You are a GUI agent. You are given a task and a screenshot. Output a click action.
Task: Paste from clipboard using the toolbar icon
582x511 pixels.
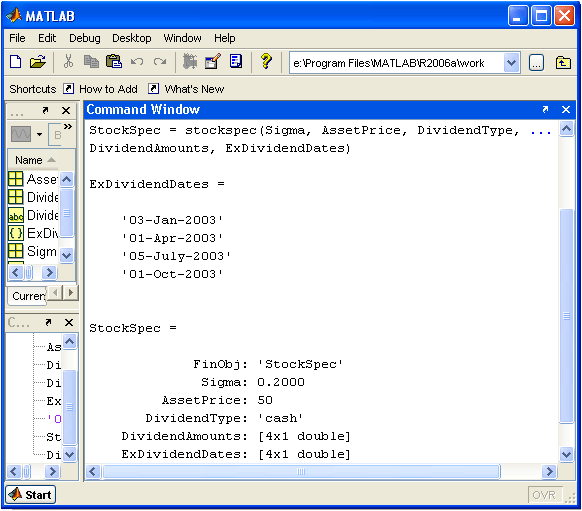(x=114, y=62)
